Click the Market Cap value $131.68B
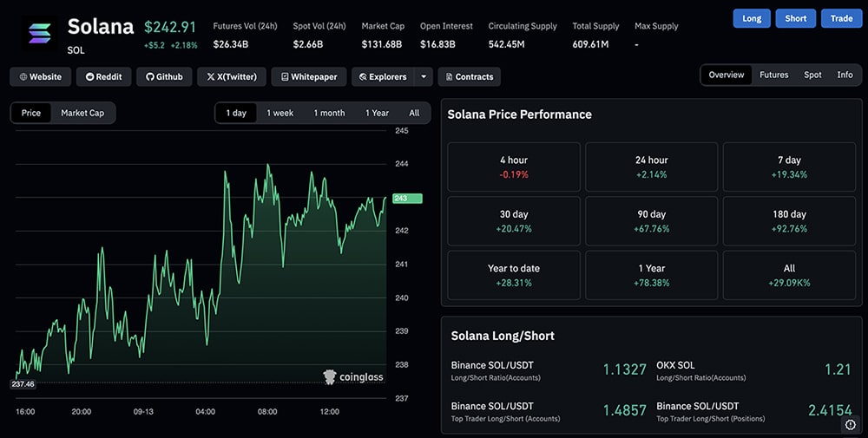 click(x=381, y=44)
